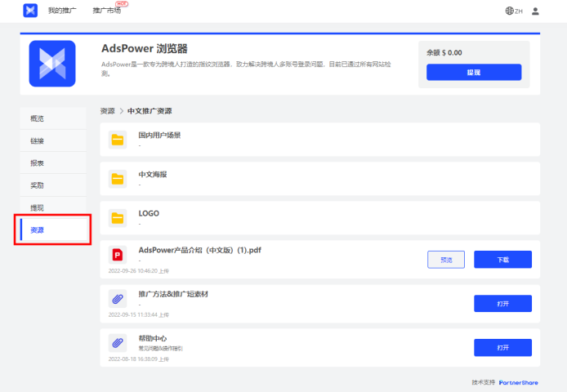Click the AdsPower logo in top navigation
567x392 pixels.
30,11
